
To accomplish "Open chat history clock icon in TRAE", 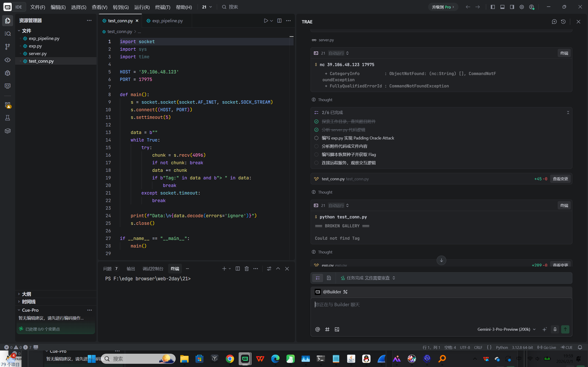I will [x=563, y=22].
